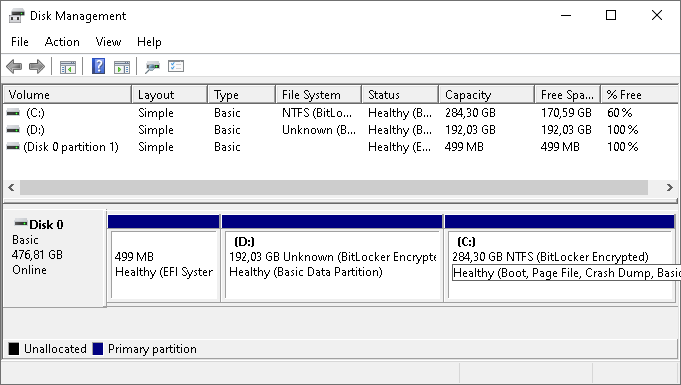Select the Disk 0 Basic 476,81 GB panel
This screenshot has width=681, height=385.
[54, 258]
